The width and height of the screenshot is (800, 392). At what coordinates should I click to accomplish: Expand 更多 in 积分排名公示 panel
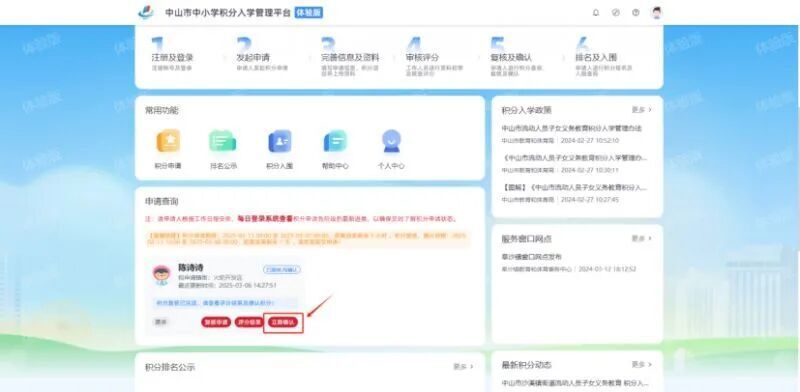coord(463,366)
